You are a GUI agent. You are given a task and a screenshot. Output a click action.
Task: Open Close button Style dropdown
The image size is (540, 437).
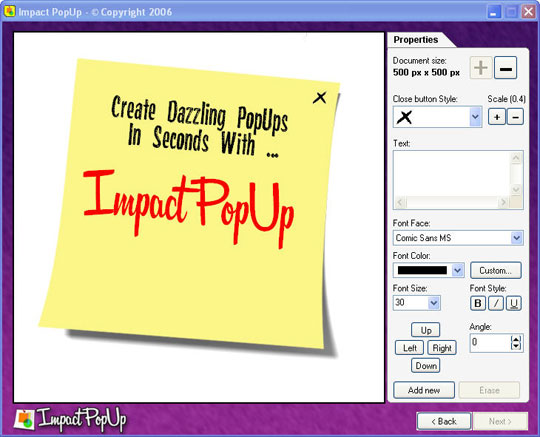[x=475, y=117]
